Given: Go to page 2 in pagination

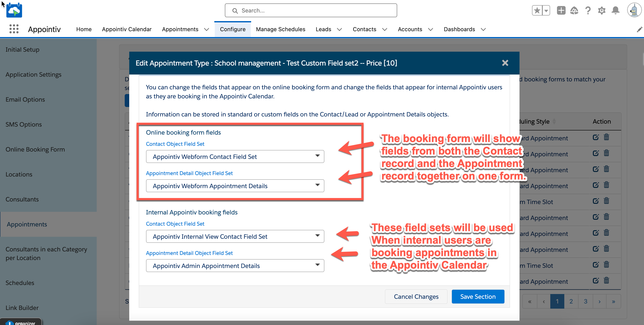Looking at the screenshot, I should click(x=571, y=302).
